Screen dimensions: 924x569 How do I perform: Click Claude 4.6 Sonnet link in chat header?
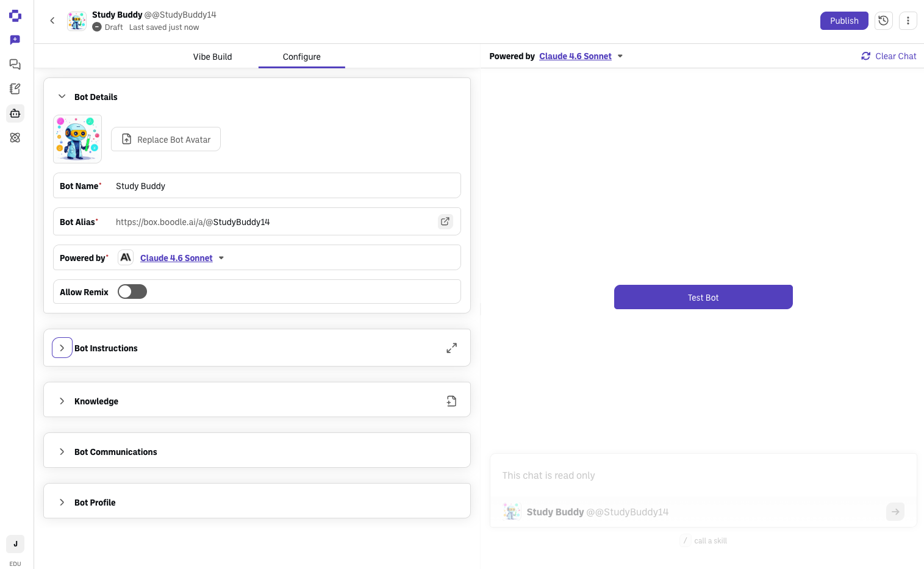575,56
